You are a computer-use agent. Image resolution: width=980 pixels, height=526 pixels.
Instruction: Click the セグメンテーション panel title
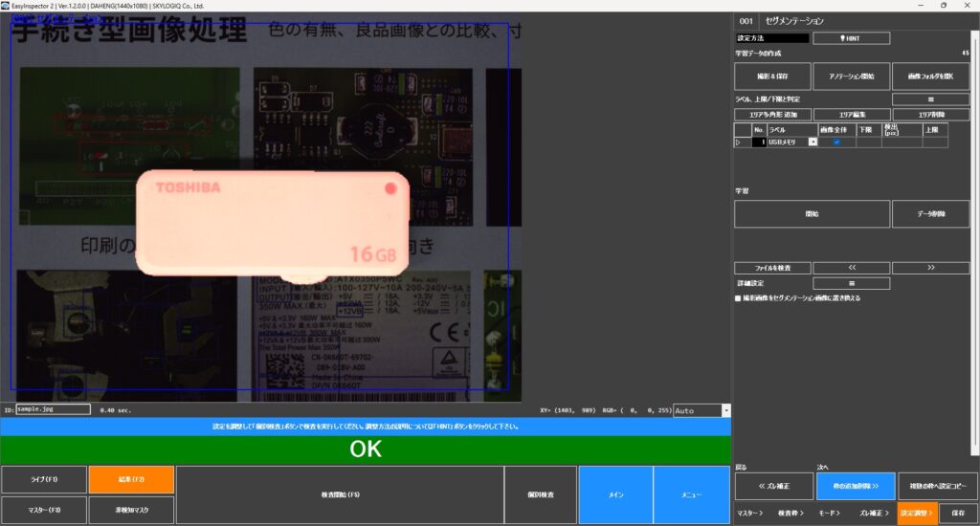794,21
